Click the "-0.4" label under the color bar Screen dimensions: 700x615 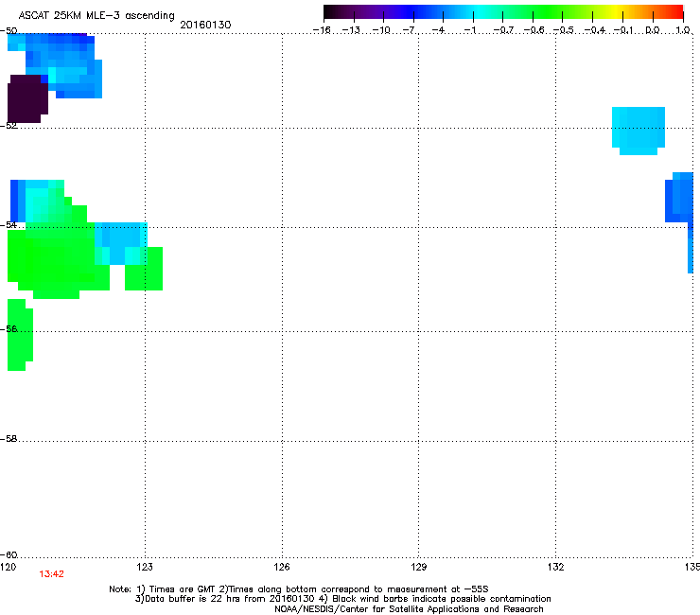pyautogui.click(x=595, y=30)
